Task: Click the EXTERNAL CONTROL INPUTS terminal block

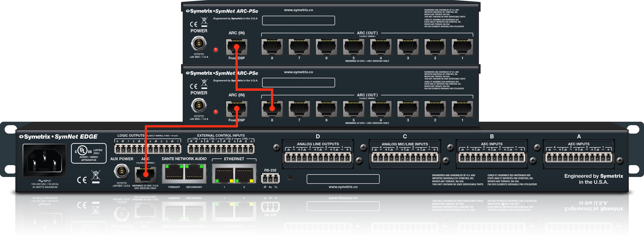Action: [x=221, y=149]
